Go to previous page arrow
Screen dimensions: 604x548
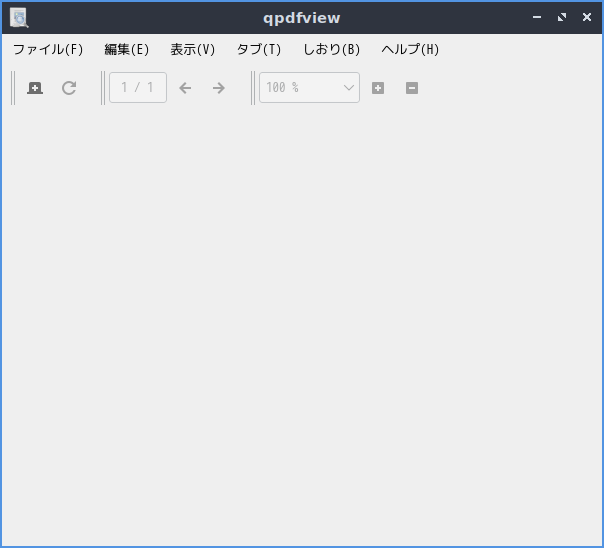pyautogui.click(x=185, y=88)
